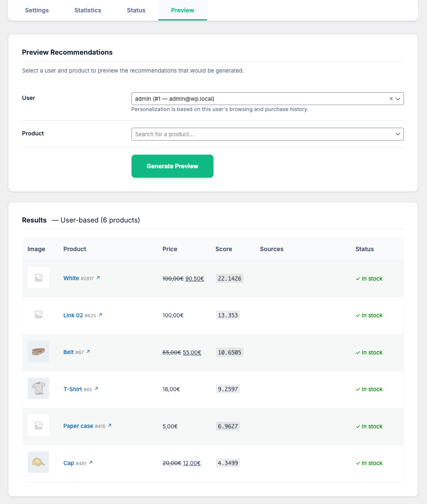Click the Cap product thumbnail image
The width and height of the screenshot is (427, 504).
point(38,463)
